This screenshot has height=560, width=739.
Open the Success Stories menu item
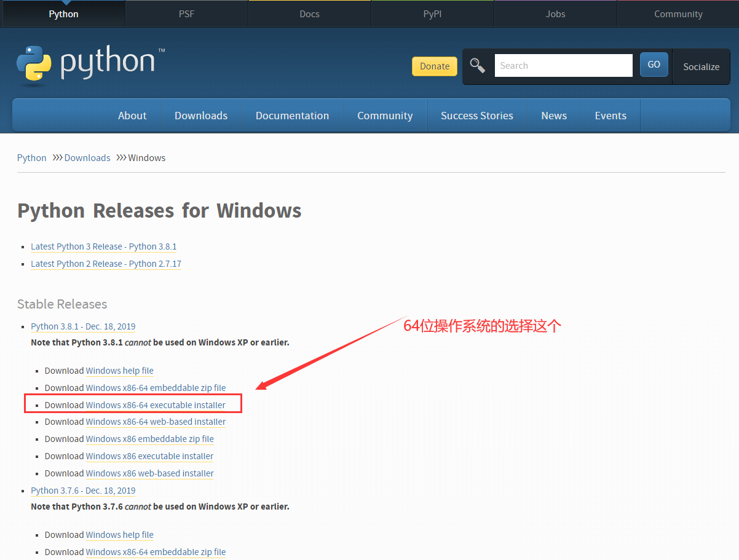(x=476, y=116)
